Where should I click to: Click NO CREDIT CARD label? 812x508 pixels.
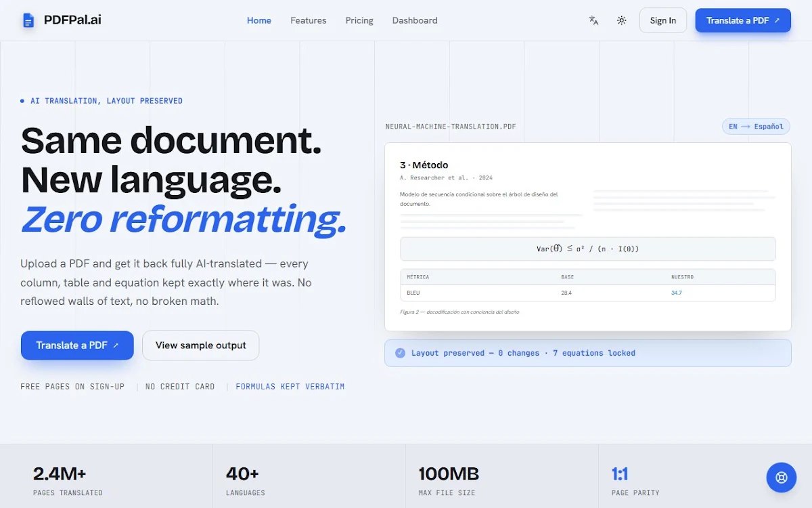tap(180, 387)
